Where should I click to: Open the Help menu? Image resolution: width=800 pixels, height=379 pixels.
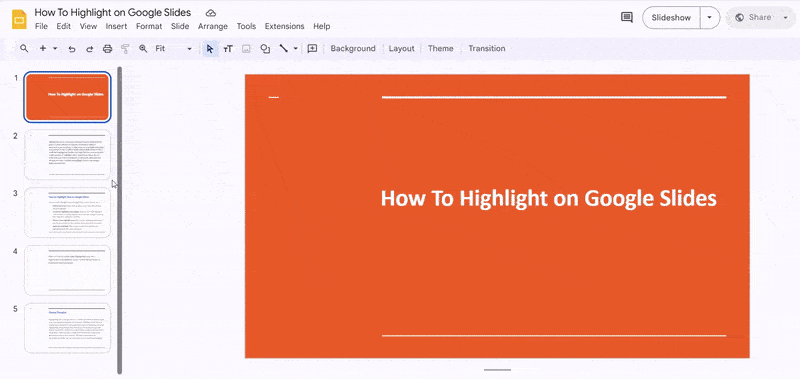tap(321, 27)
